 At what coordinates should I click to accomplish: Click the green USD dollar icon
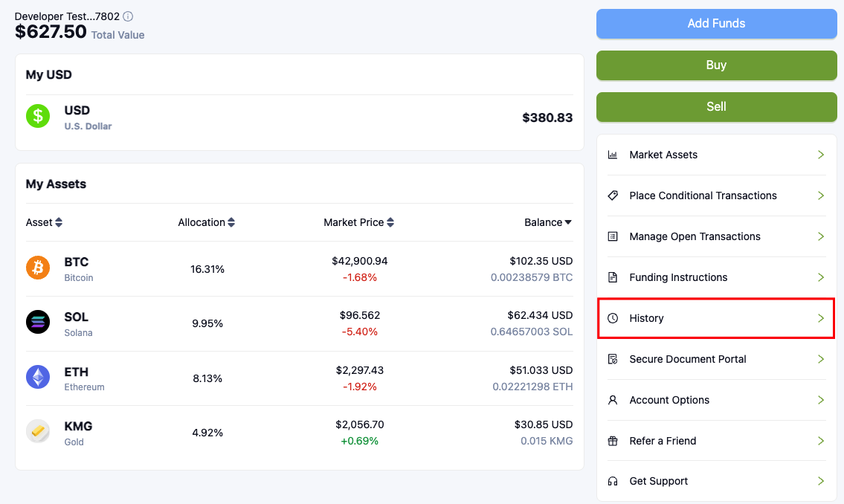point(38,116)
